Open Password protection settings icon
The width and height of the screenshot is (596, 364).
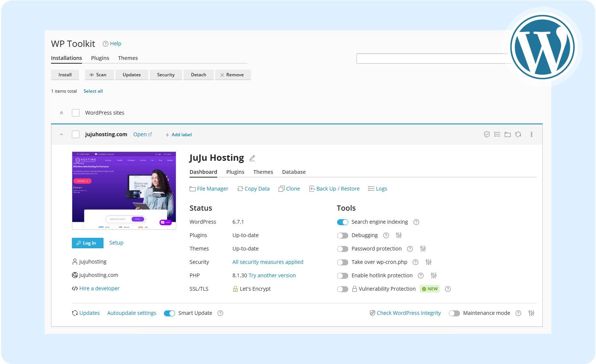click(423, 249)
